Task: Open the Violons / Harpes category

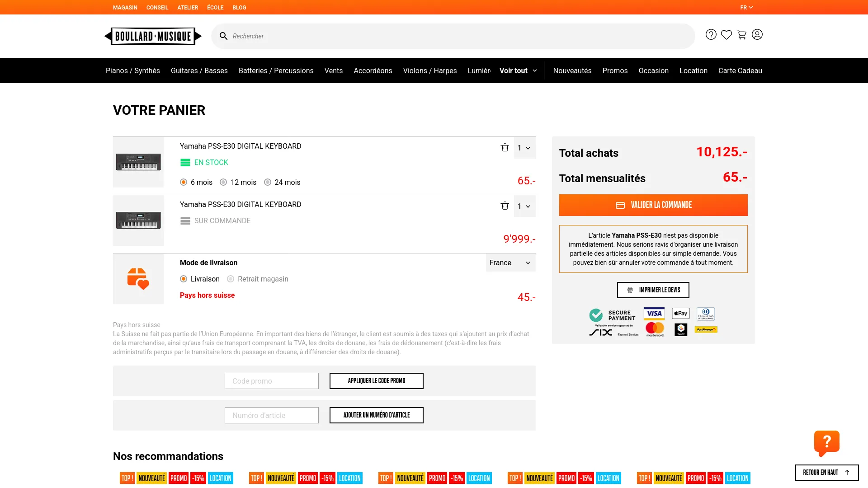Action: pyautogui.click(x=430, y=71)
